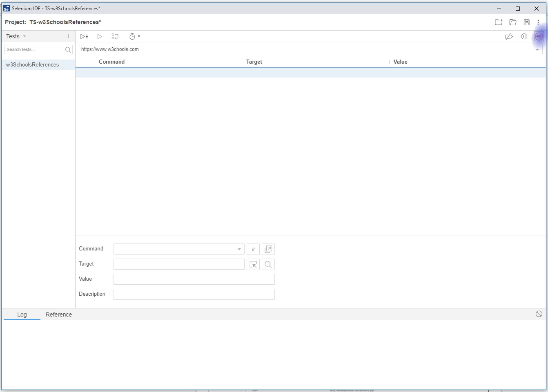Viewport: 548px width, 392px height.
Task: Run the current test with the play icon
Action: pyautogui.click(x=100, y=36)
